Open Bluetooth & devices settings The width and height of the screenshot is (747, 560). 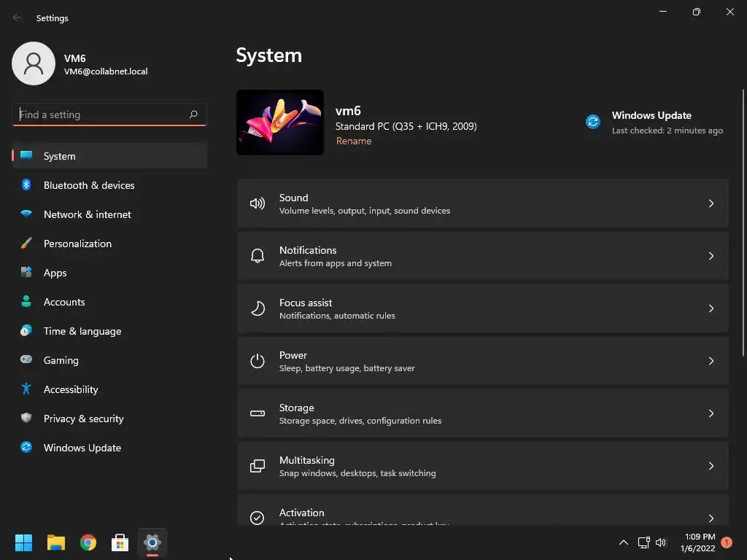point(109,184)
